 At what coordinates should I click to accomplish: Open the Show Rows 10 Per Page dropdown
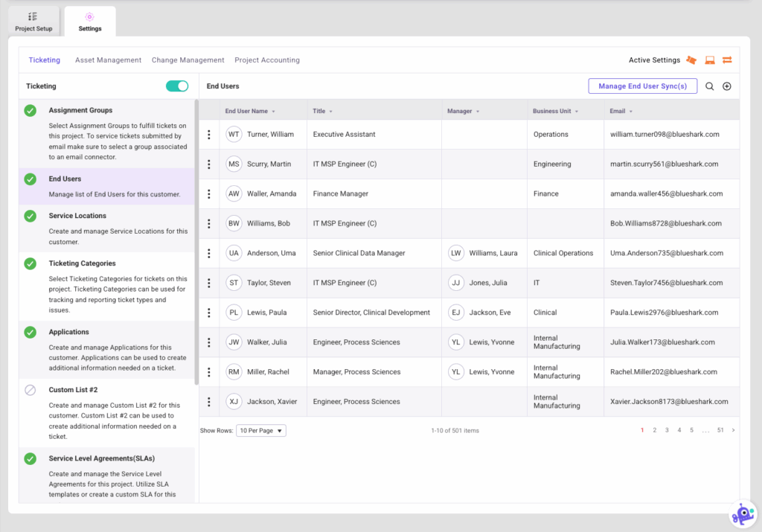(260, 430)
